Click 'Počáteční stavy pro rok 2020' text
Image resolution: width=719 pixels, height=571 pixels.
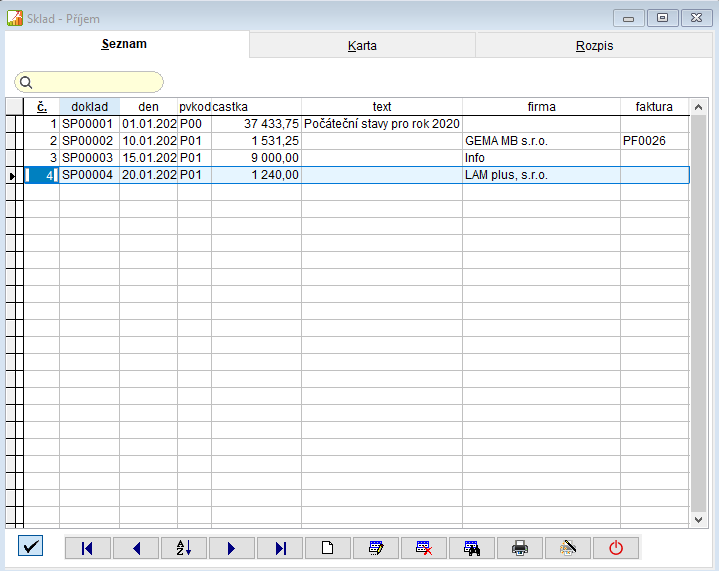coord(382,124)
